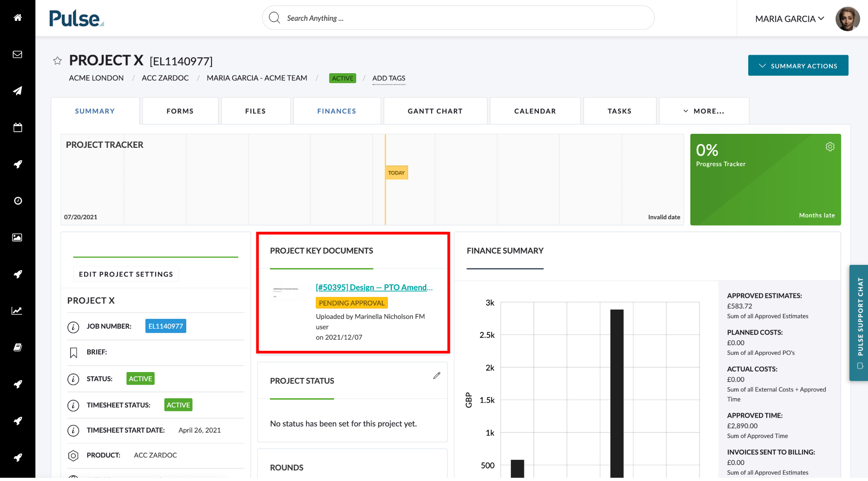Image resolution: width=868 pixels, height=481 pixels.
Task: Select rocket icon between calendar and clock icons
Action: tap(18, 164)
